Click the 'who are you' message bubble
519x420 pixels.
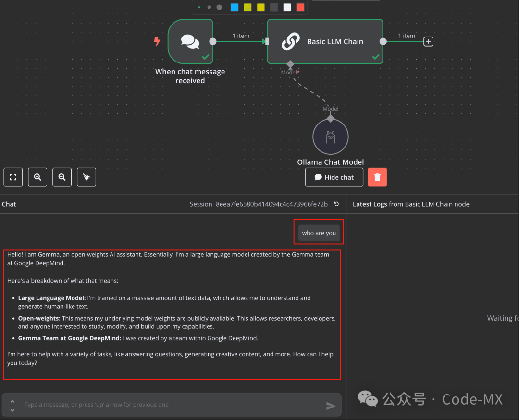click(x=319, y=233)
